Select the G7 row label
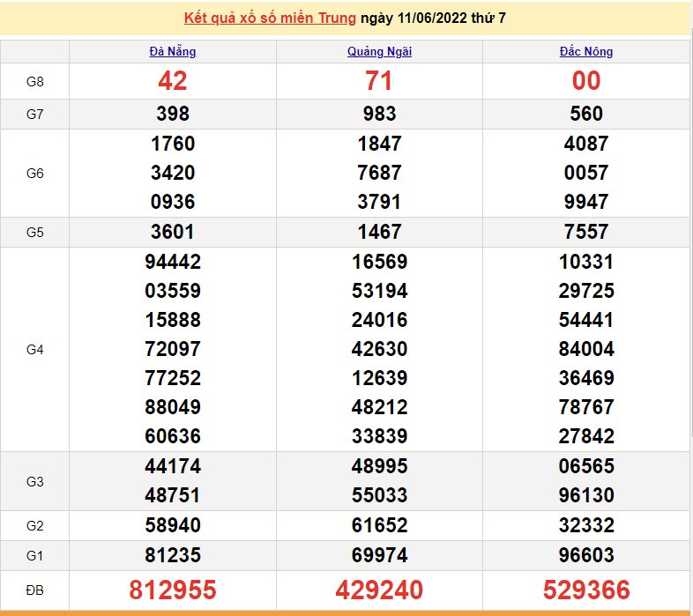Screen dimensions: 693x616 [35, 114]
